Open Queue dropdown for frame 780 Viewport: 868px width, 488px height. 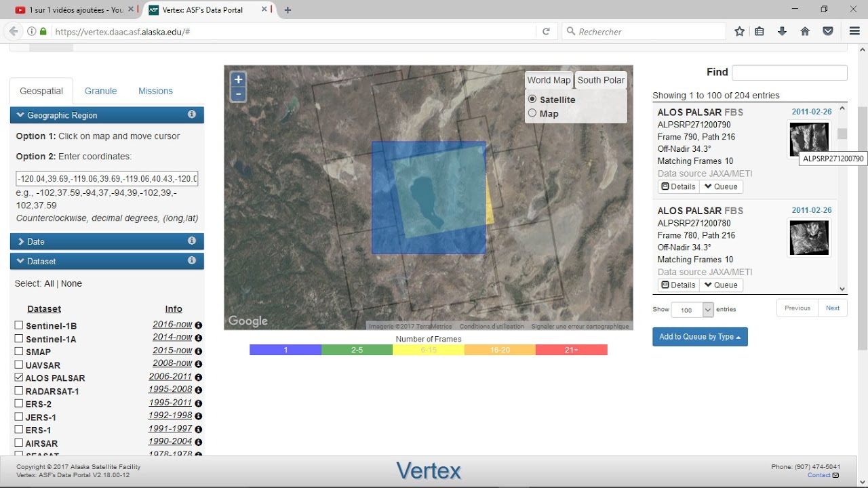(x=721, y=285)
